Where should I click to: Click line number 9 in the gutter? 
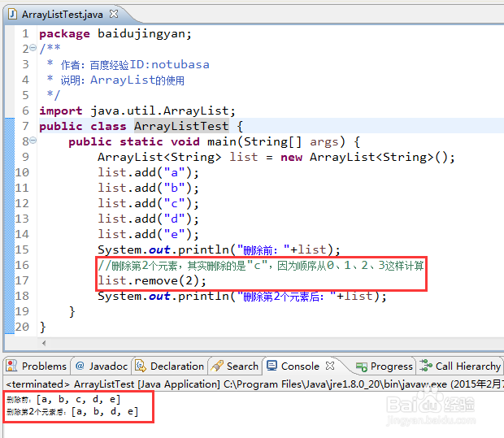coord(25,157)
